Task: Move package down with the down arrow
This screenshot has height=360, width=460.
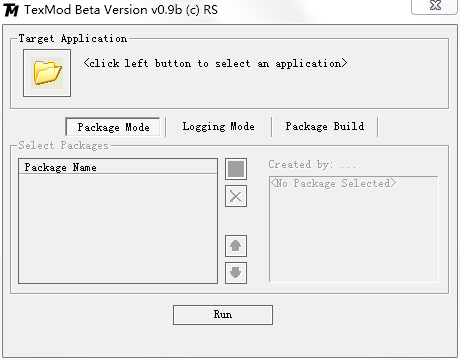Action: (236, 273)
